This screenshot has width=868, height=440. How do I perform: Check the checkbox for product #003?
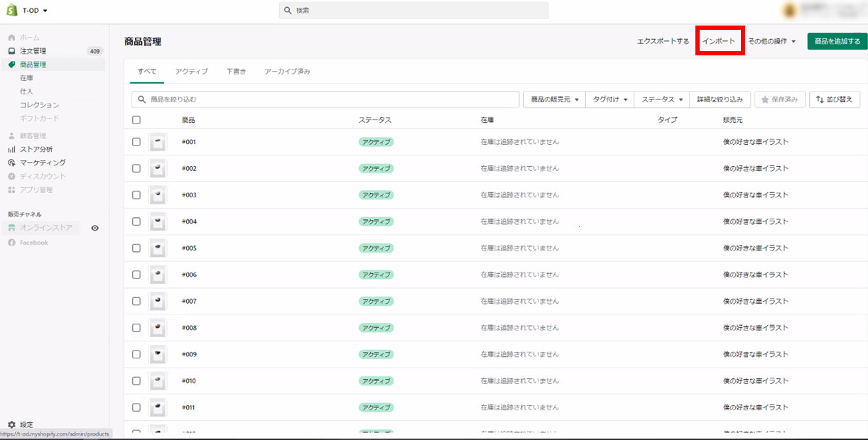[x=136, y=194]
